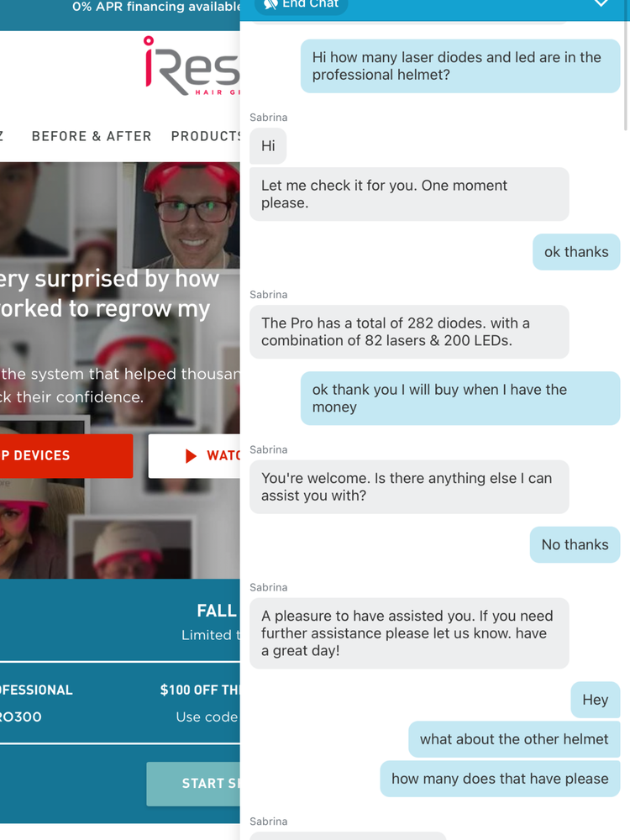The height and width of the screenshot is (840, 630).
Task: Click the Fall sale heading
Action: click(217, 611)
